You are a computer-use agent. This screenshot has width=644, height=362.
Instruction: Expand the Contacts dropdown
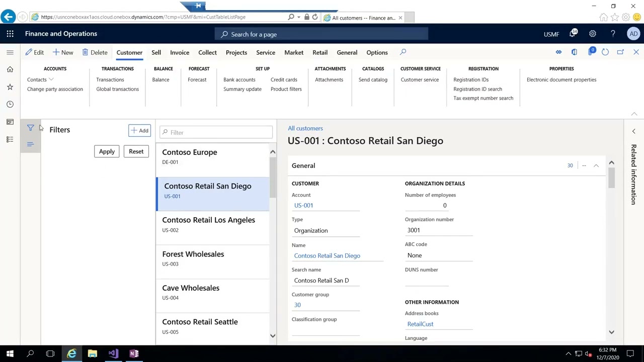coord(40,79)
